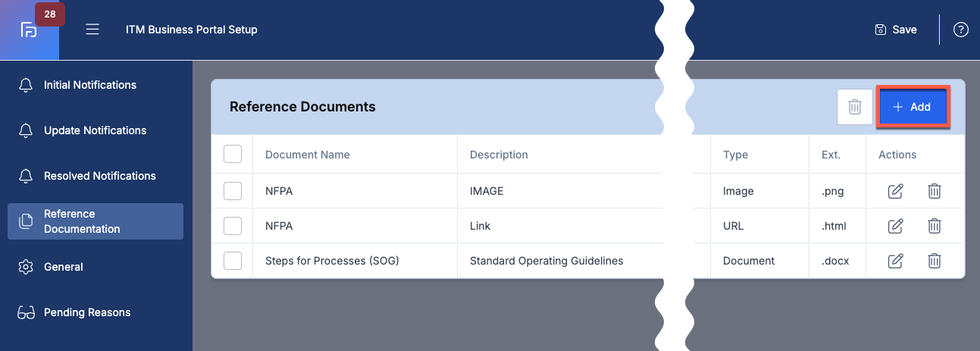The width and height of the screenshot is (980, 351).
Task: Click the bulk delete trash button in header
Action: click(855, 107)
